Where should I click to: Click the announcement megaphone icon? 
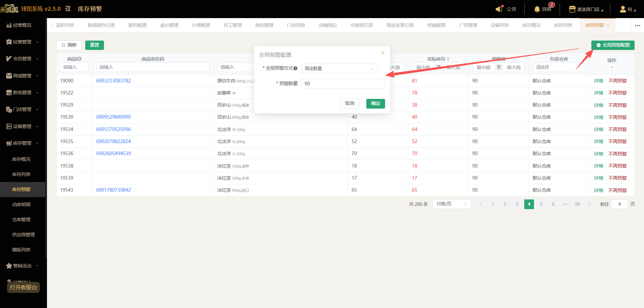click(499, 9)
